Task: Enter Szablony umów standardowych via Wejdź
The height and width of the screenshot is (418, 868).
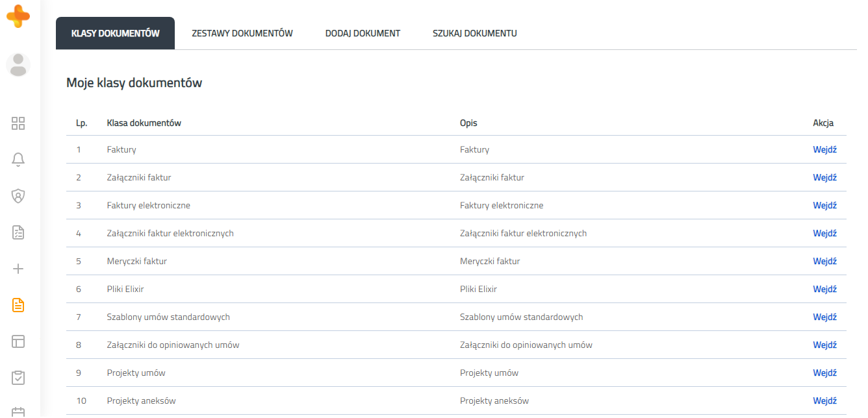Action: [824, 317]
